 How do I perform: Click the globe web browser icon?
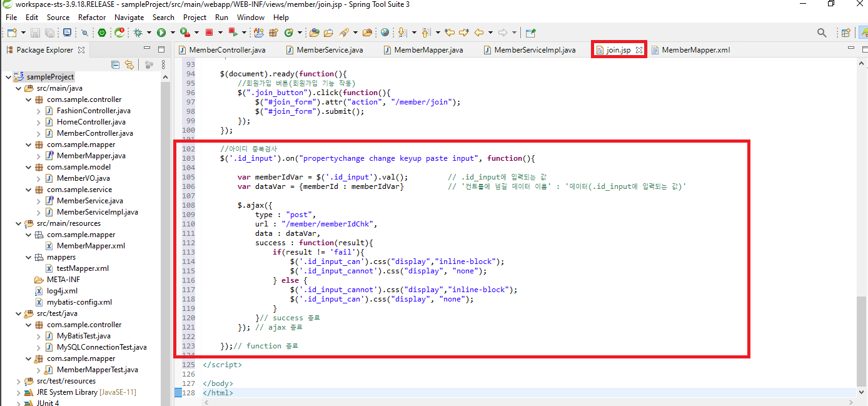(x=385, y=32)
